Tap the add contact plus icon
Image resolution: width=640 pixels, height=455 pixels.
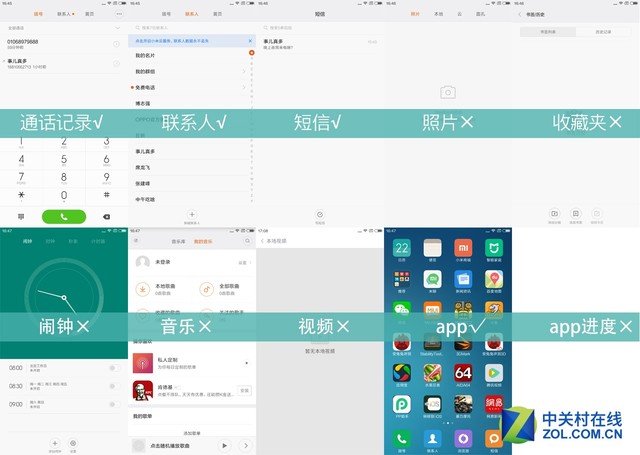pyautogui.click(x=192, y=214)
